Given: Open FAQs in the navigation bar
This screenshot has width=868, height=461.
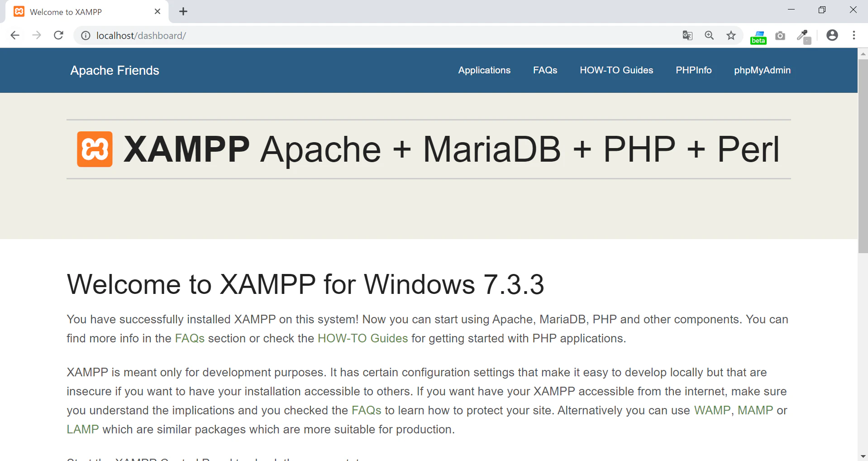Looking at the screenshot, I should click(545, 70).
